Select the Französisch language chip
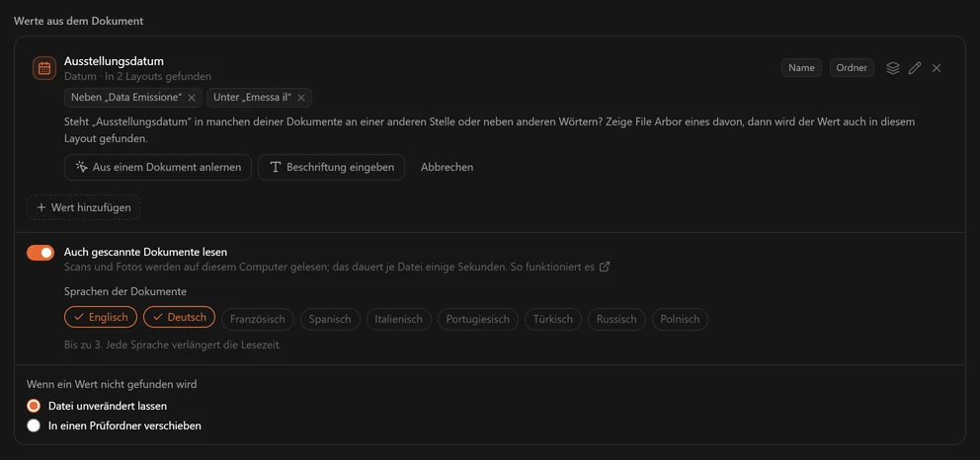 coord(258,319)
